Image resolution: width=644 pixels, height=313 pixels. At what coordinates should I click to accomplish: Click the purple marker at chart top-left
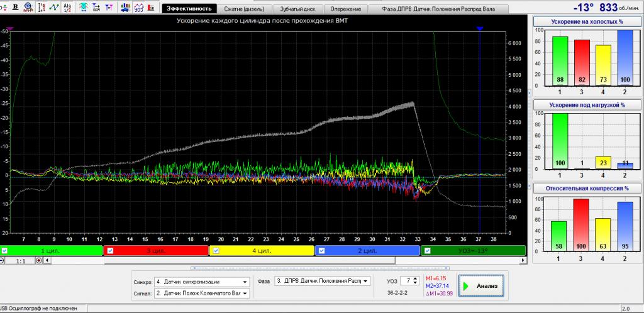(11, 28)
